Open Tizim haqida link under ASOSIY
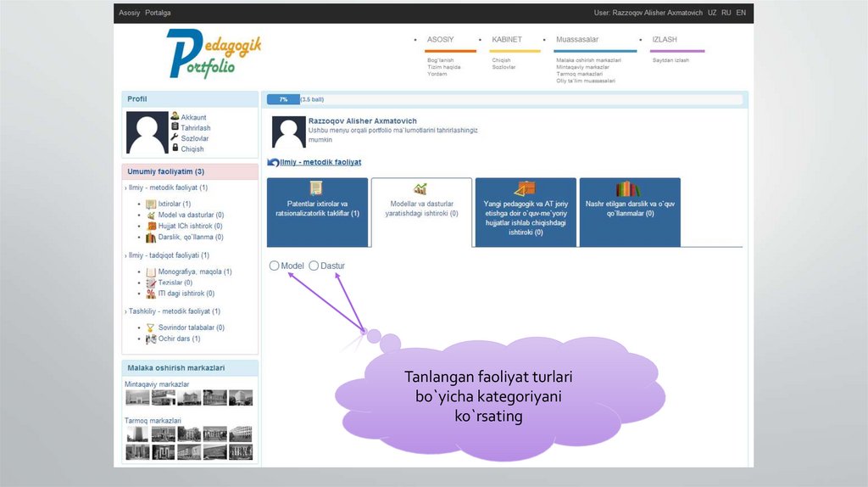 444,67
